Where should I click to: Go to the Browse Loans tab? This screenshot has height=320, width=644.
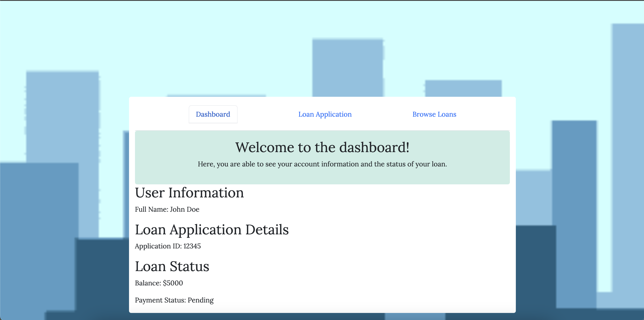(434, 114)
